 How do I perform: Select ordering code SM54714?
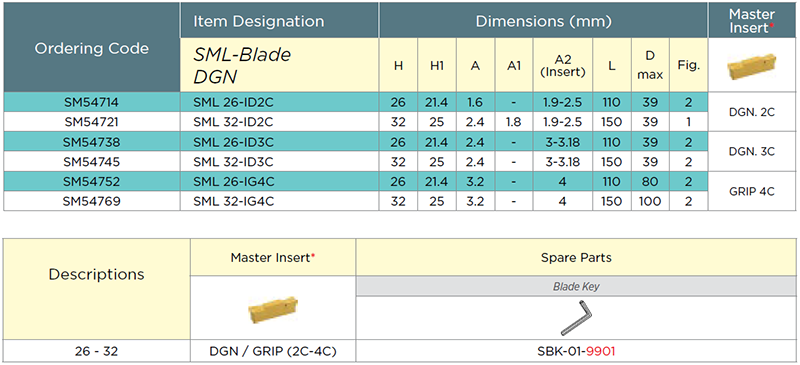(x=91, y=103)
